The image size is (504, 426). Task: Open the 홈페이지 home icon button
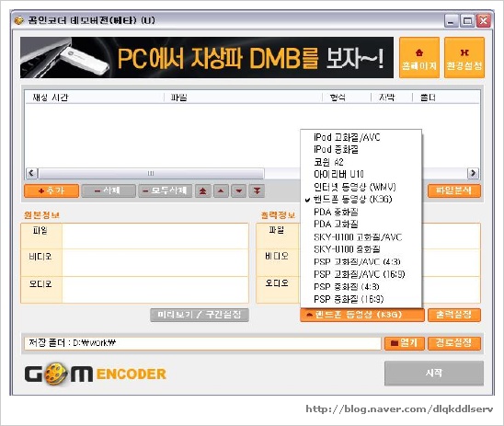(x=419, y=58)
